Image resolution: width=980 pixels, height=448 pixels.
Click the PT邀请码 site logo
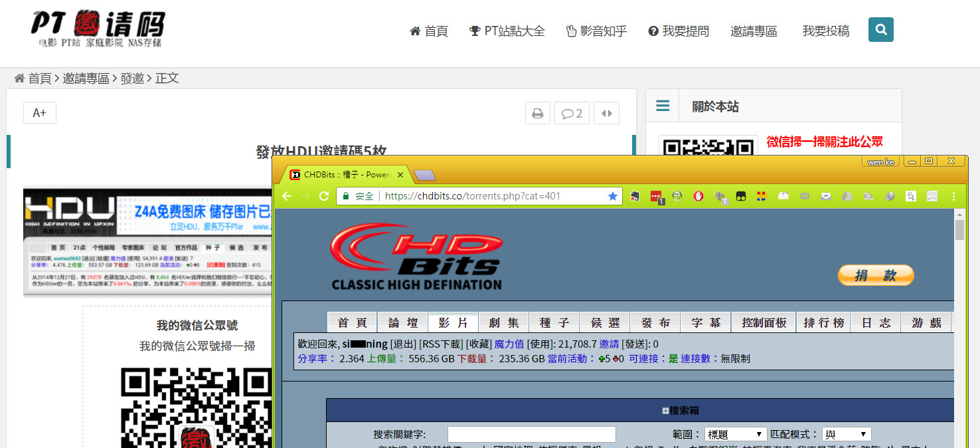pos(97,29)
